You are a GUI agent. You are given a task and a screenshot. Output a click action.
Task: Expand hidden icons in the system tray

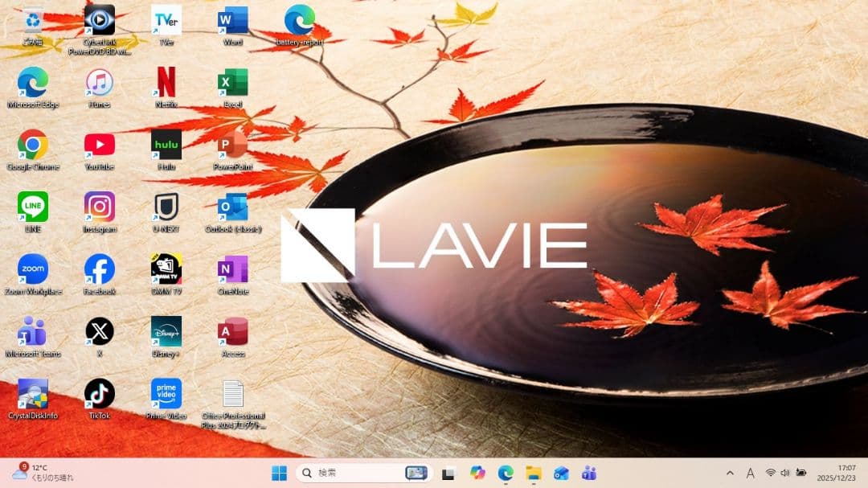click(x=730, y=473)
